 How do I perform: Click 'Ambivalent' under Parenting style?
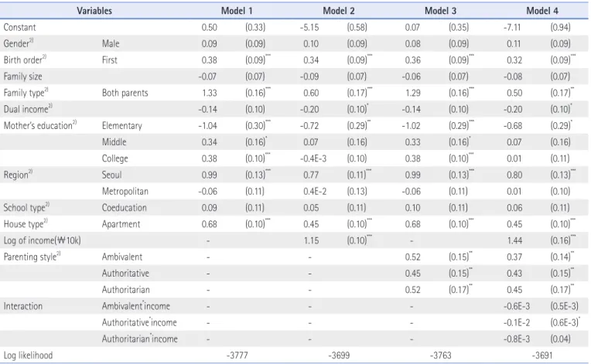[121, 257]
